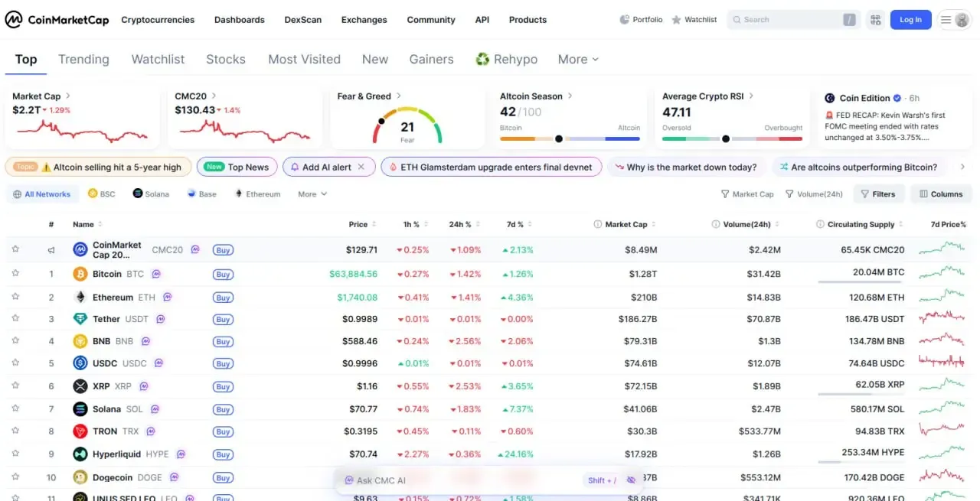Click the CoinMarketCap logo
The height and width of the screenshot is (501, 980).
coord(57,20)
